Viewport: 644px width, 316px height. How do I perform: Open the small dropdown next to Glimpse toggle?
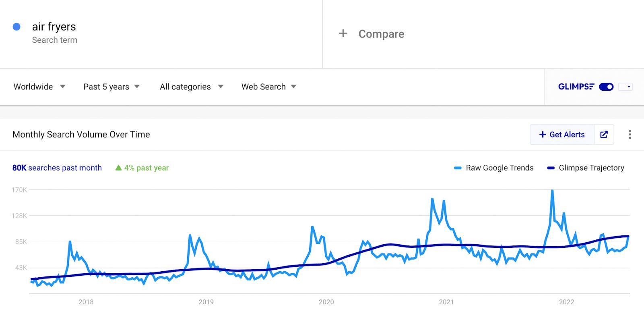(x=625, y=87)
